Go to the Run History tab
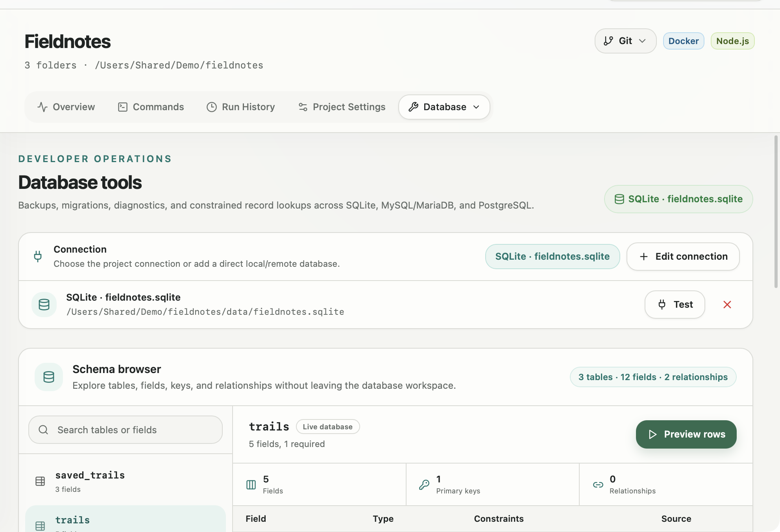 (241, 107)
